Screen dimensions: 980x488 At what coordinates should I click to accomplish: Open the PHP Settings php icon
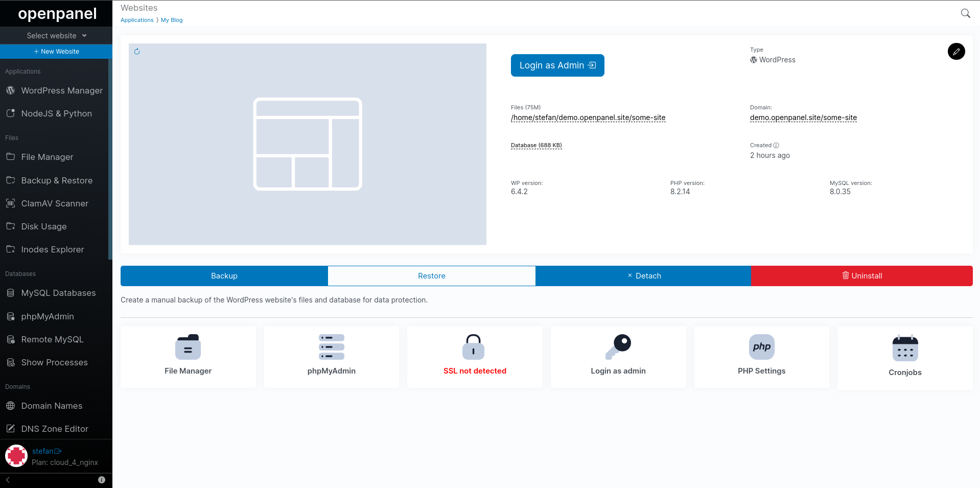[762, 347]
